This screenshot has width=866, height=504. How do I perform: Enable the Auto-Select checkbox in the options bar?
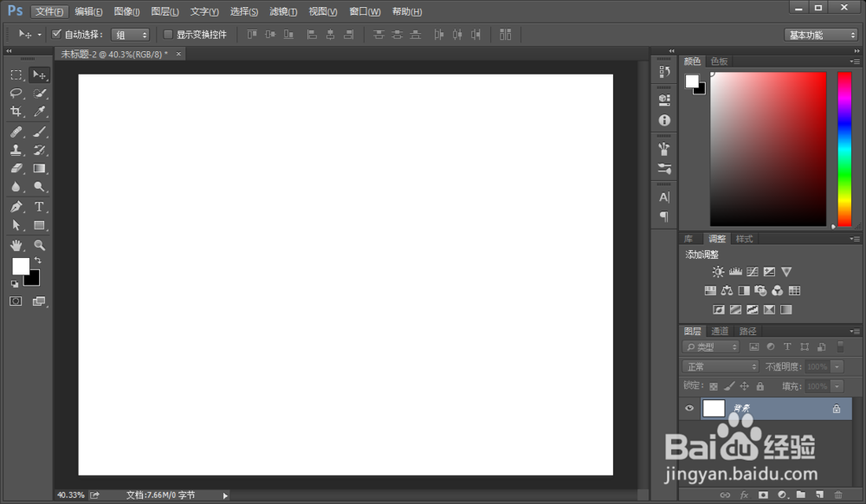pyautogui.click(x=55, y=34)
